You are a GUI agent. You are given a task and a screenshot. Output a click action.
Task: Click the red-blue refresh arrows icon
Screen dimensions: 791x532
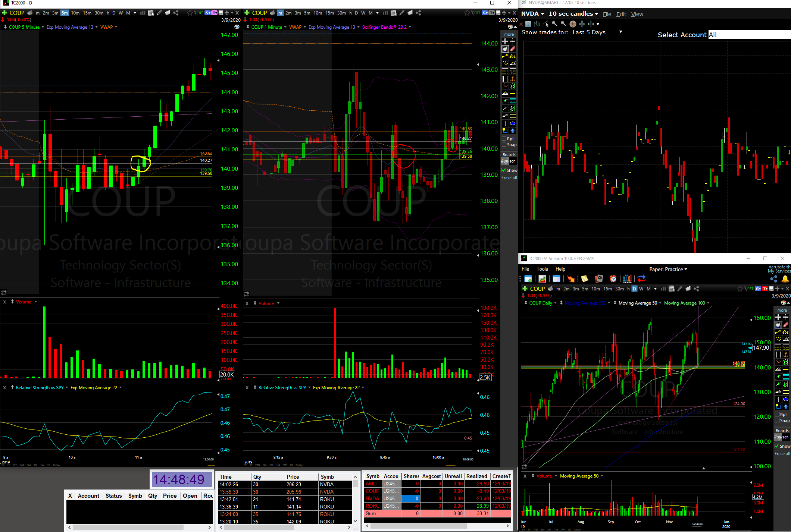(x=642, y=279)
